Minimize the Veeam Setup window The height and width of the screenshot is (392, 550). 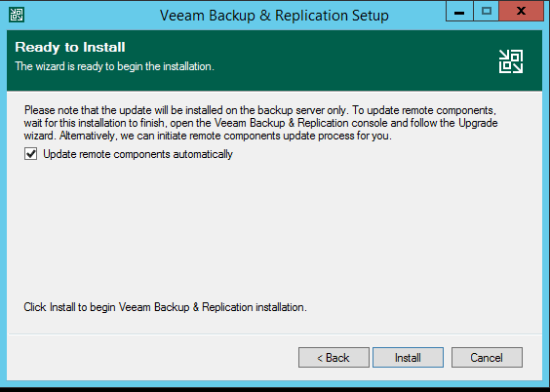pos(459,12)
